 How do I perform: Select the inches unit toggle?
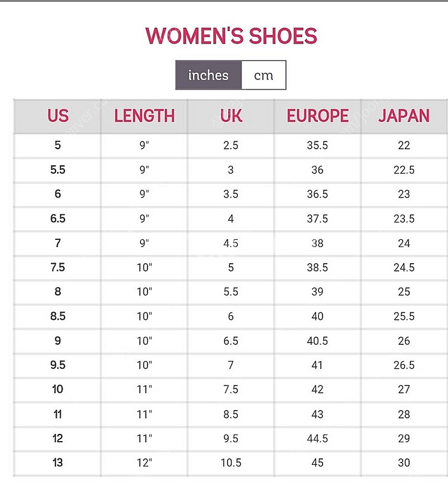[x=208, y=75]
